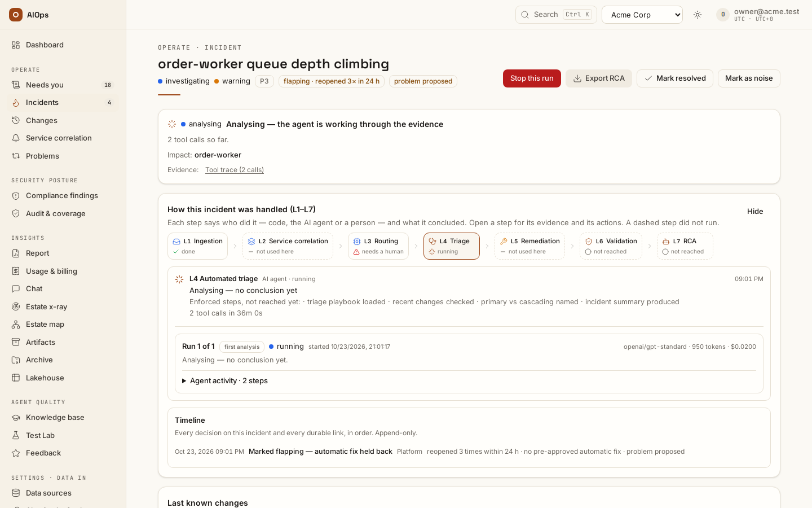
Task: Go to Artifacts in the sidebar
Action: coord(63,343)
